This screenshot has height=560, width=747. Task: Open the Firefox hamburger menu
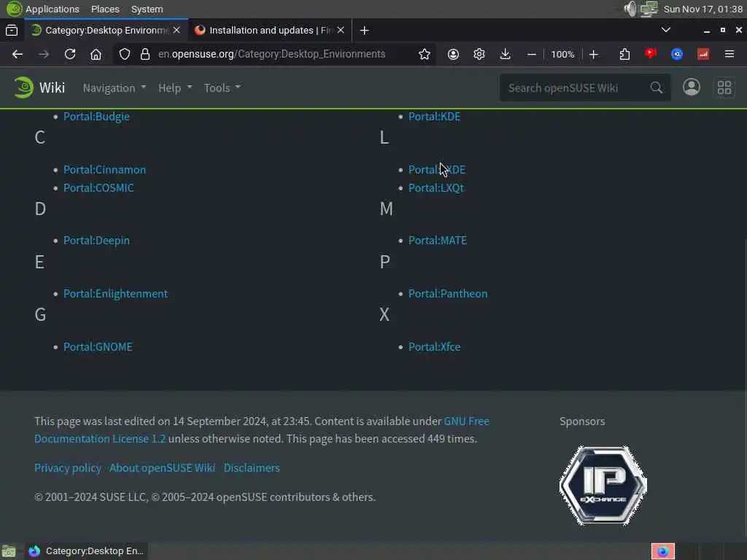729,54
